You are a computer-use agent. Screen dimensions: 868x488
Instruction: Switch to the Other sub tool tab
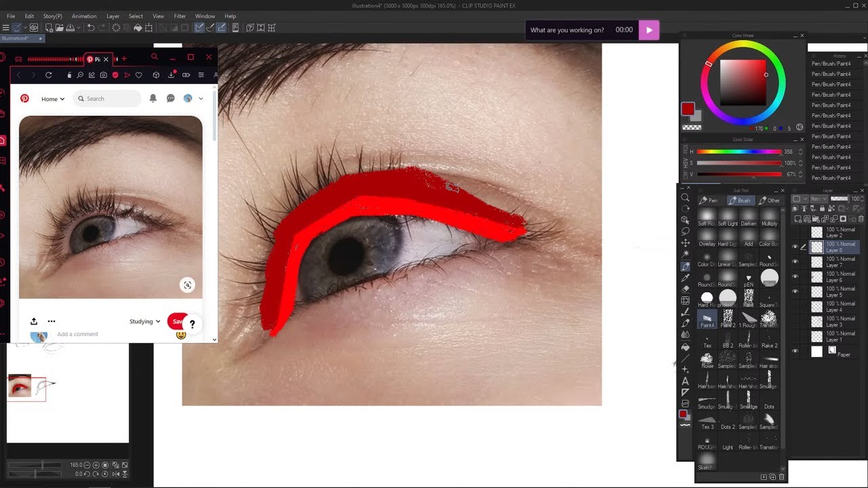point(769,201)
